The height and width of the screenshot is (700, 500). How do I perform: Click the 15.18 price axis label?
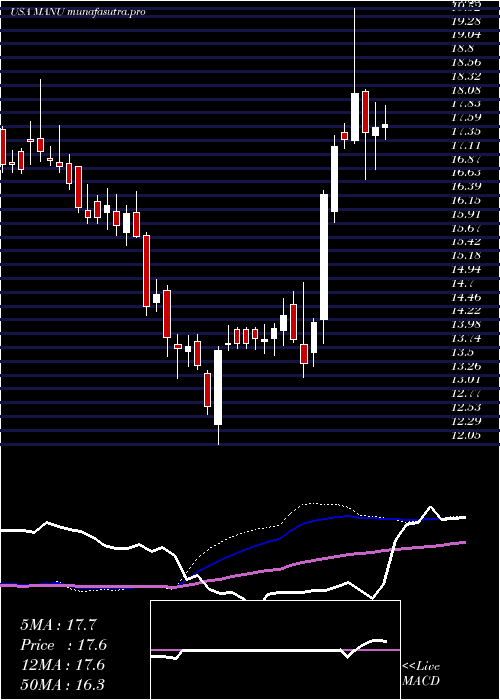[467, 256]
